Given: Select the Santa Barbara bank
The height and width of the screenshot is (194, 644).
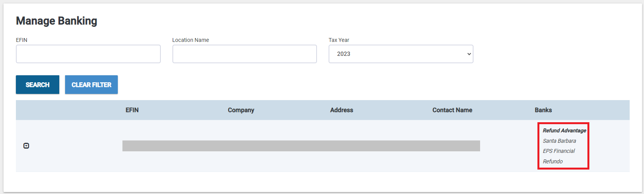Looking at the screenshot, I should click(559, 141).
